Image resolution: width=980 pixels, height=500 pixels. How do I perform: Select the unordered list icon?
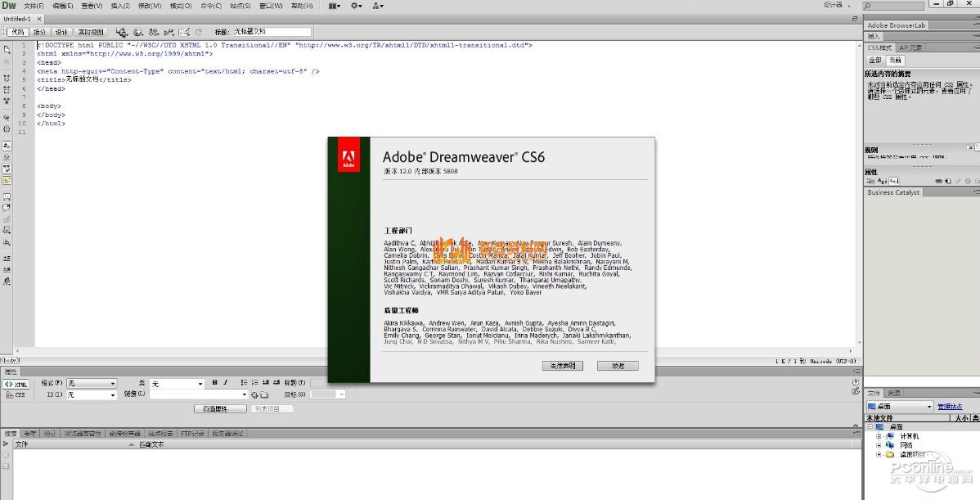(243, 383)
